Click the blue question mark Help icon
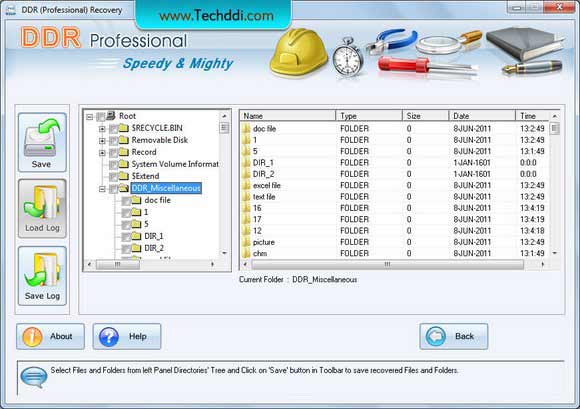The image size is (580, 409). tap(109, 337)
